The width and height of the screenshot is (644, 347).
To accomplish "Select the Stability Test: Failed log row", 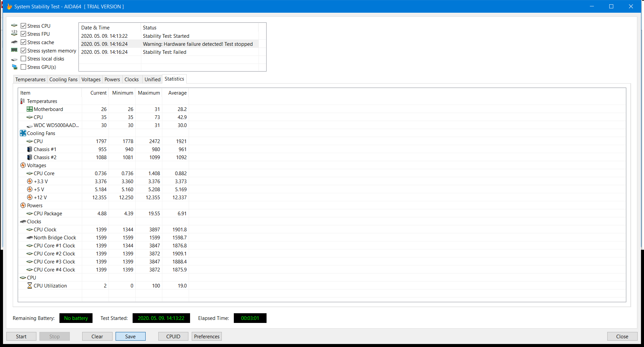I will point(169,52).
